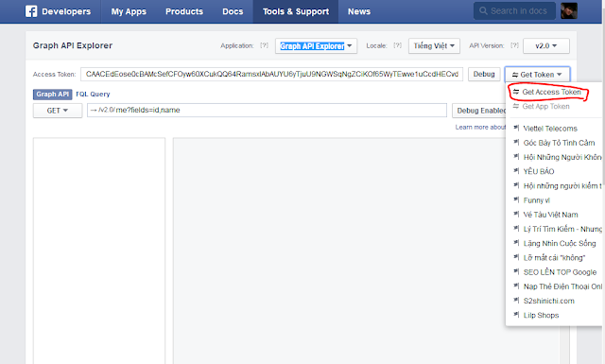
Task: Click flag icon beside Vé Tàu Việt Nam
Action: 516,214
